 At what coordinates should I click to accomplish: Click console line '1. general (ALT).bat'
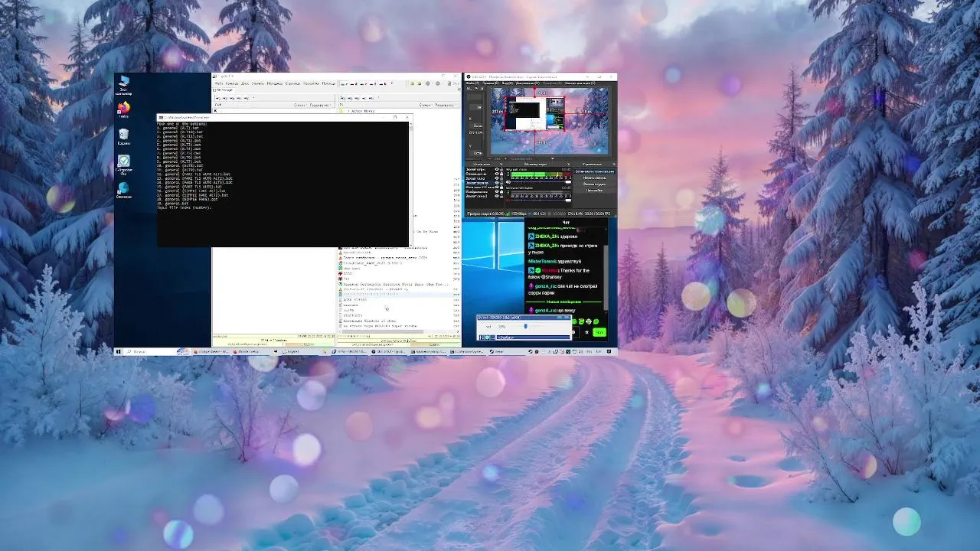click(x=178, y=126)
